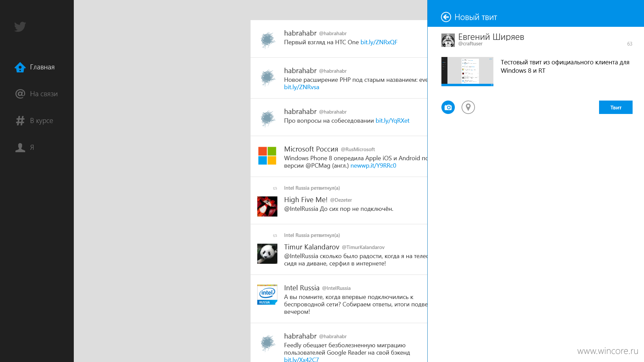This screenshot has width=644, height=362.
Task: Click the Новый твит heading
Action: (x=476, y=17)
